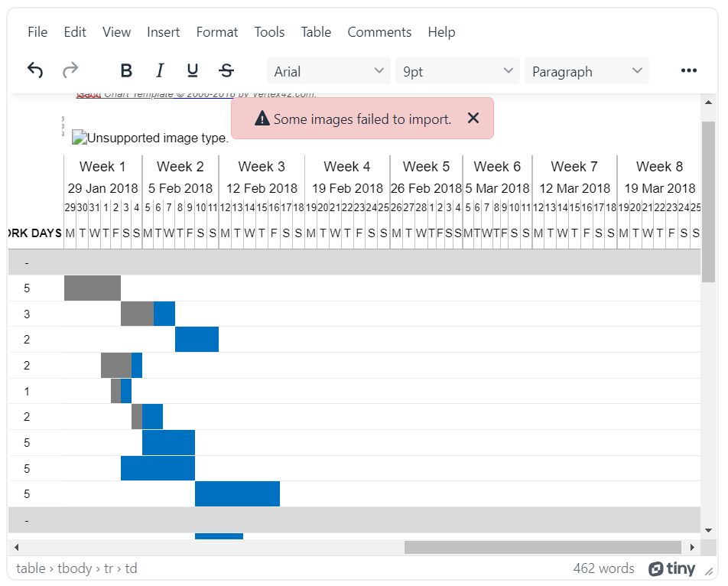
Task: Click the broken Unsupported image type icon
Action: [x=79, y=138]
